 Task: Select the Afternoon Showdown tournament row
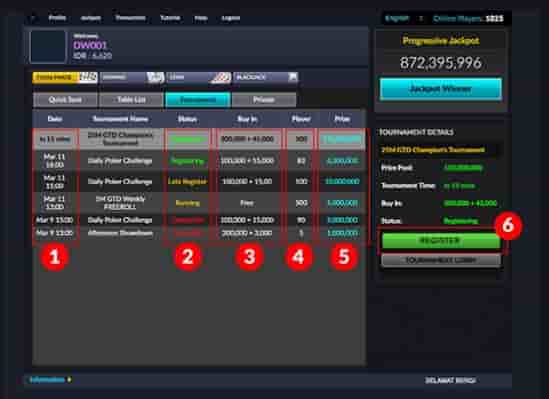[199, 233]
